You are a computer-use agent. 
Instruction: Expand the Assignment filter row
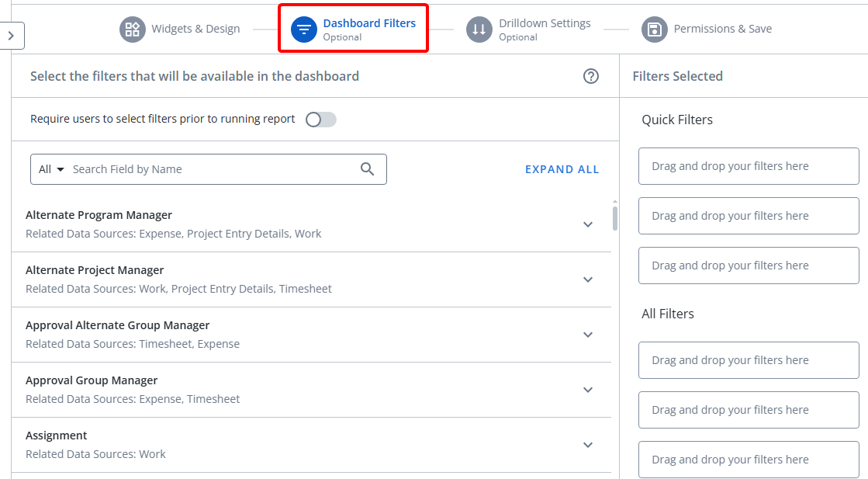588,445
